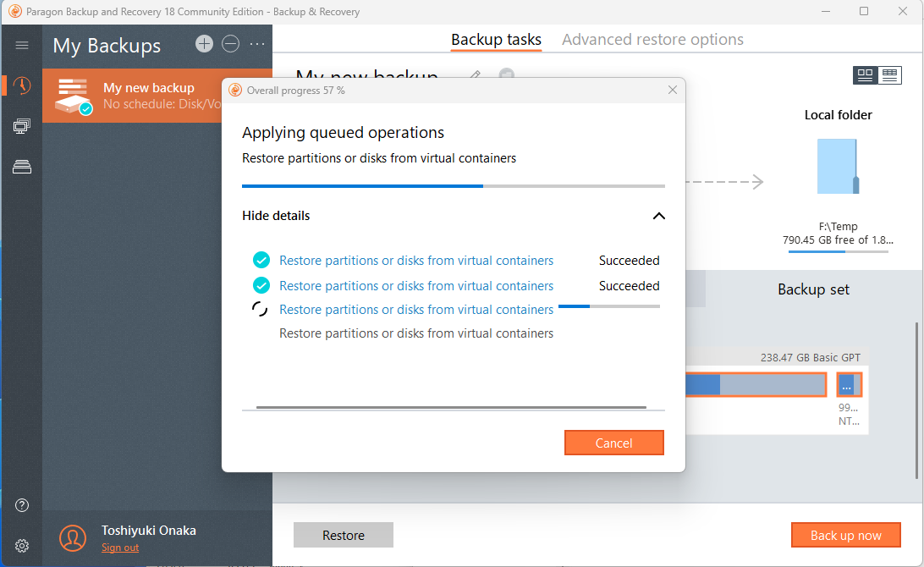The image size is (924, 567).
Task: Open the settings gear icon
Action: 22,546
